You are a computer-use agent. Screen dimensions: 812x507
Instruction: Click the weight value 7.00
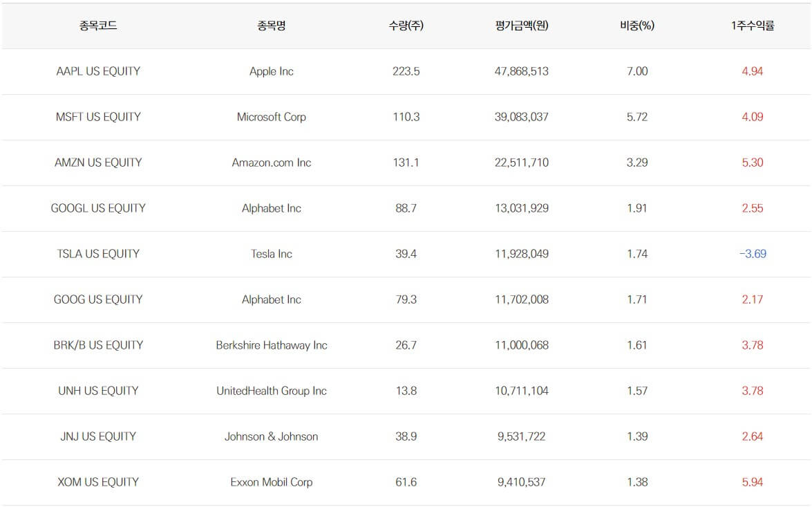(x=637, y=71)
